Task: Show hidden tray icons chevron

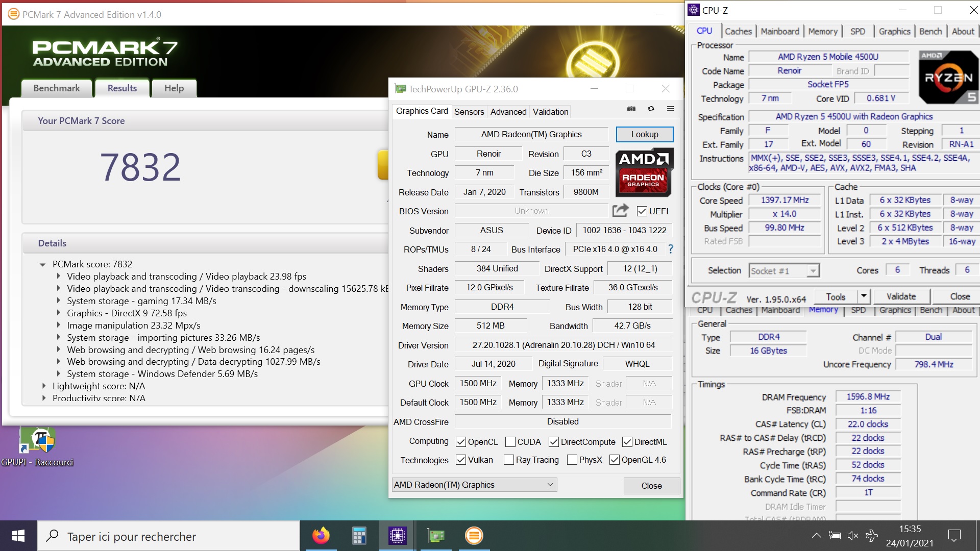Action: [816, 536]
